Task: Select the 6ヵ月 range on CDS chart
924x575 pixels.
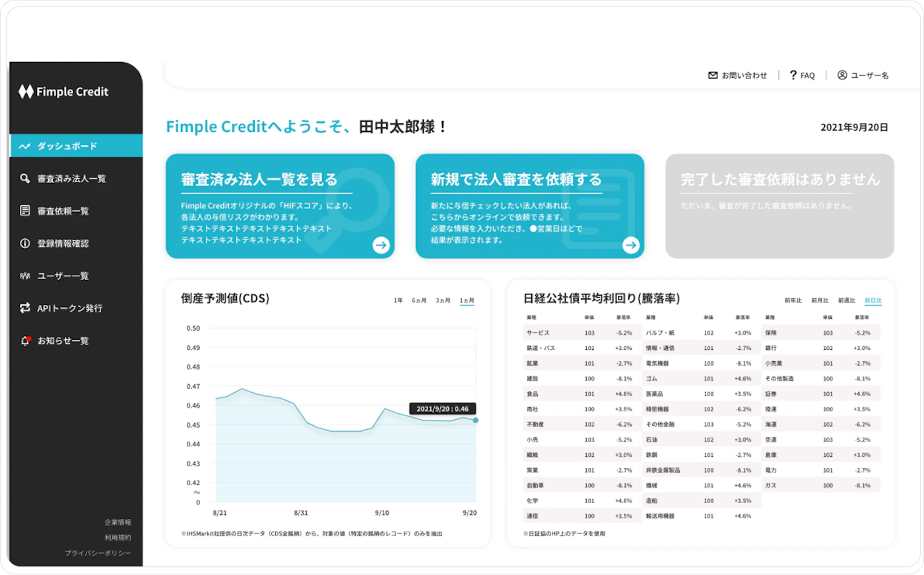Action: click(419, 300)
